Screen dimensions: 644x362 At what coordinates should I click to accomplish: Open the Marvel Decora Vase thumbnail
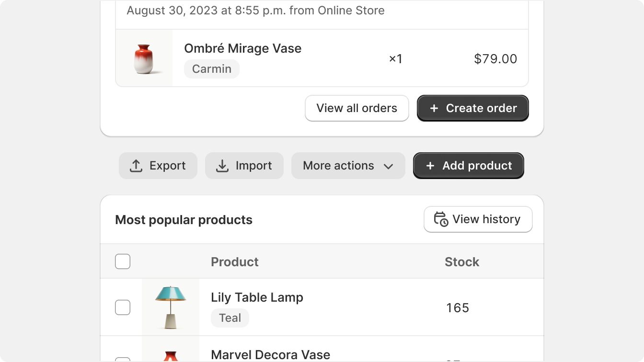(x=171, y=350)
